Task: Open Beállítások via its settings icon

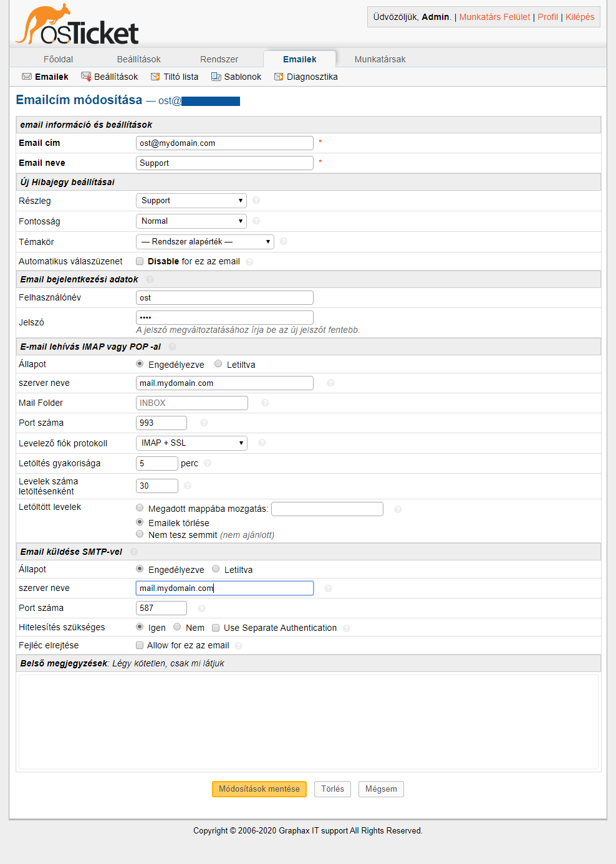Action: [86, 77]
